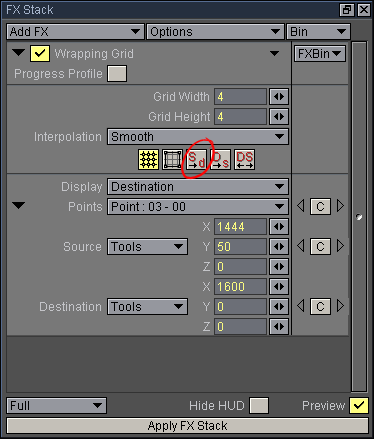Toggle the Hide HUD checkbox

coord(259,406)
